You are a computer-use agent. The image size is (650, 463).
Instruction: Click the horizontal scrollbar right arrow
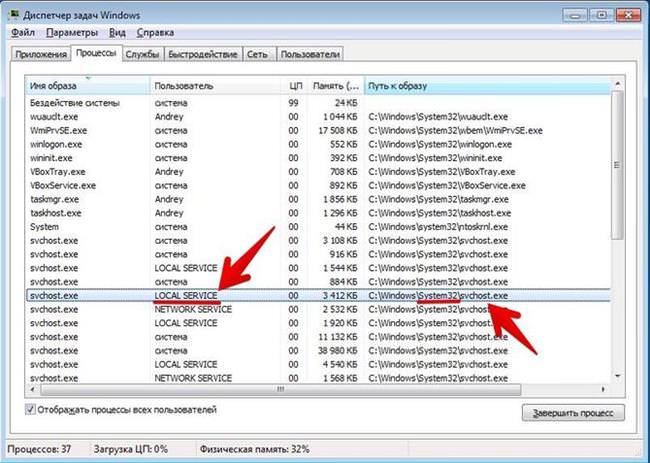603,389
